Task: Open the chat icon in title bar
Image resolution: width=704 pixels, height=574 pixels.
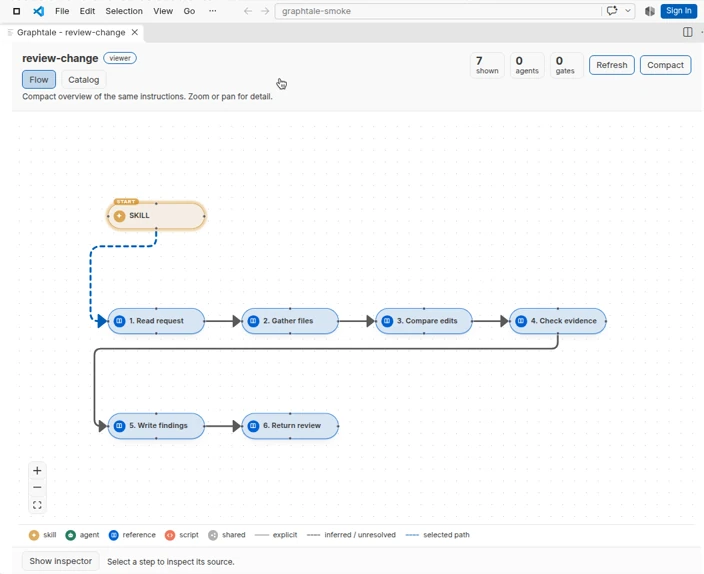Action: coord(612,11)
